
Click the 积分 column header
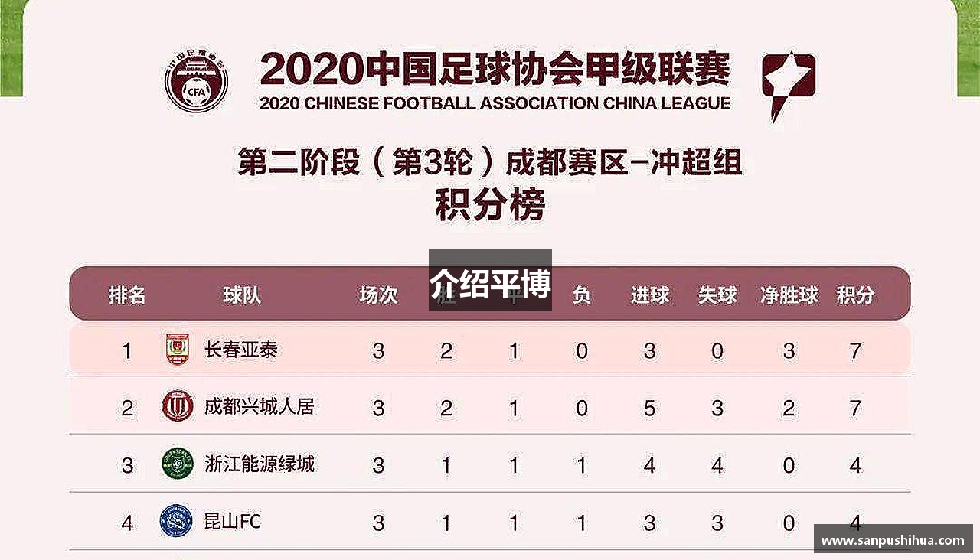click(x=855, y=295)
